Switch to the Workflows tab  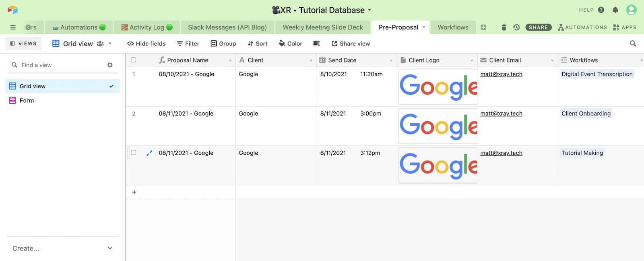pyautogui.click(x=453, y=27)
